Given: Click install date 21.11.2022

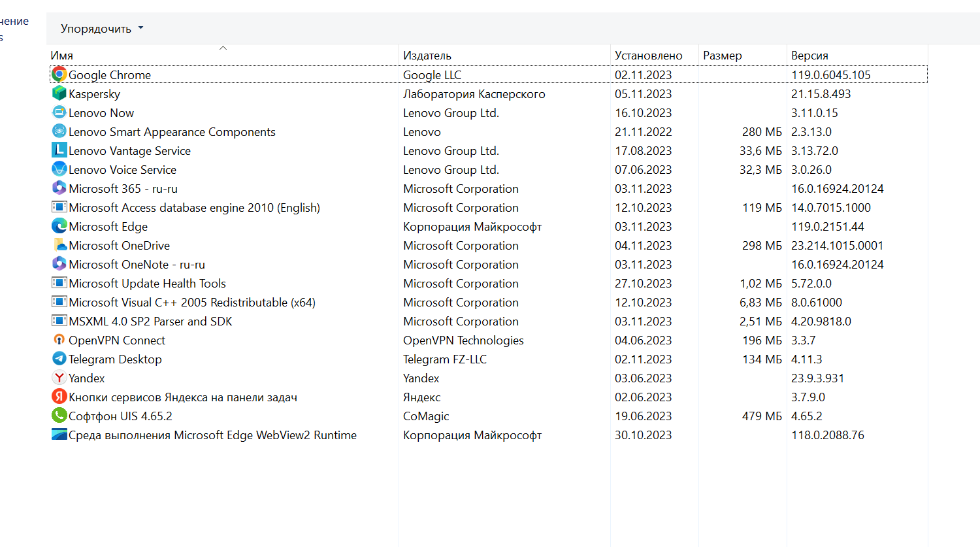Looking at the screenshot, I should click(x=643, y=132).
